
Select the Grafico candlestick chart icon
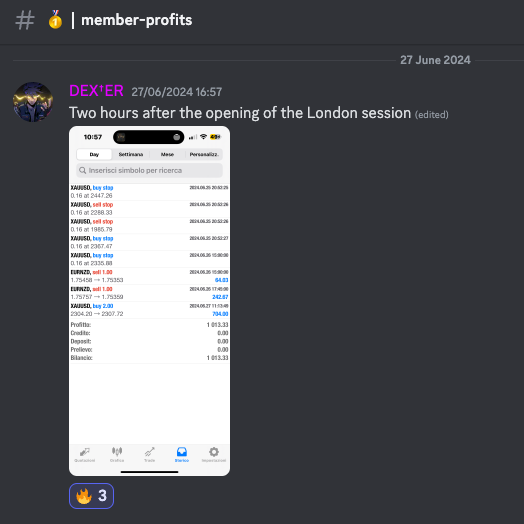(x=117, y=455)
